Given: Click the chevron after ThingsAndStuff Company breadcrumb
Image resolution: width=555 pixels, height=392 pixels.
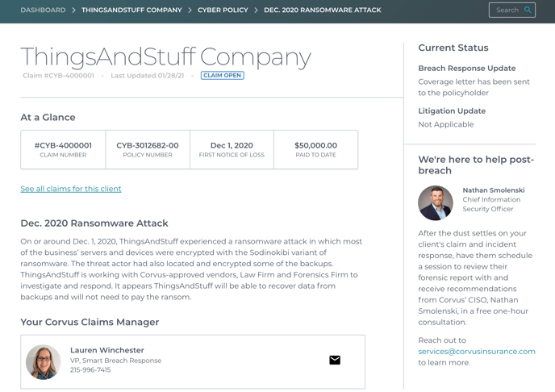Looking at the screenshot, I should point(190,10).
